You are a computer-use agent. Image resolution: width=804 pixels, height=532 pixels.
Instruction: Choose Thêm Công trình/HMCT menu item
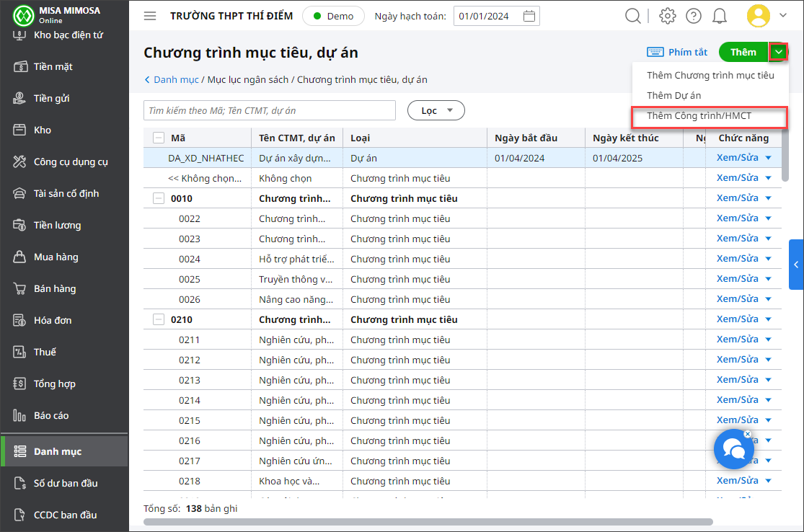699,116
